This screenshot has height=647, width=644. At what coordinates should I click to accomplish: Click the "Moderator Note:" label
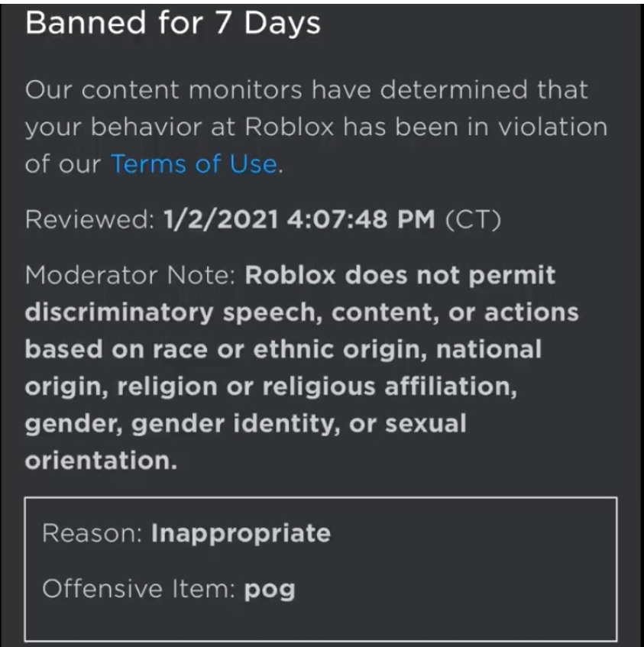click(x=130, y=275)
